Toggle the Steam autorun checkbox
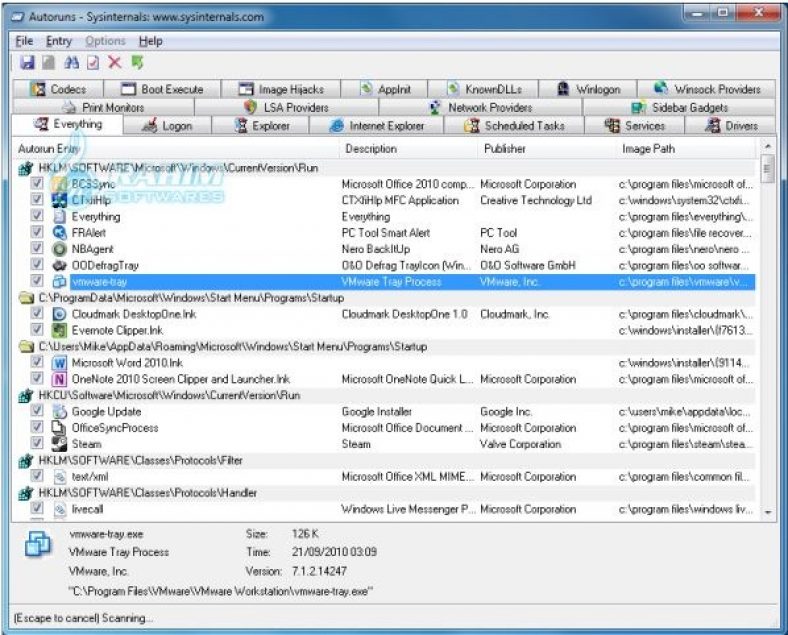Image resolution: width=788 pixels, height=635 pixels. [37, 443]
